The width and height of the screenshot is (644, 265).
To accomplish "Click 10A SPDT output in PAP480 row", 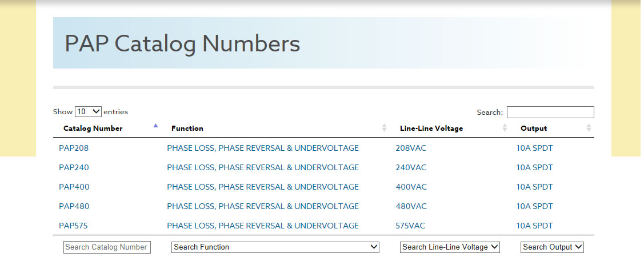I will [x=534, y=206].
